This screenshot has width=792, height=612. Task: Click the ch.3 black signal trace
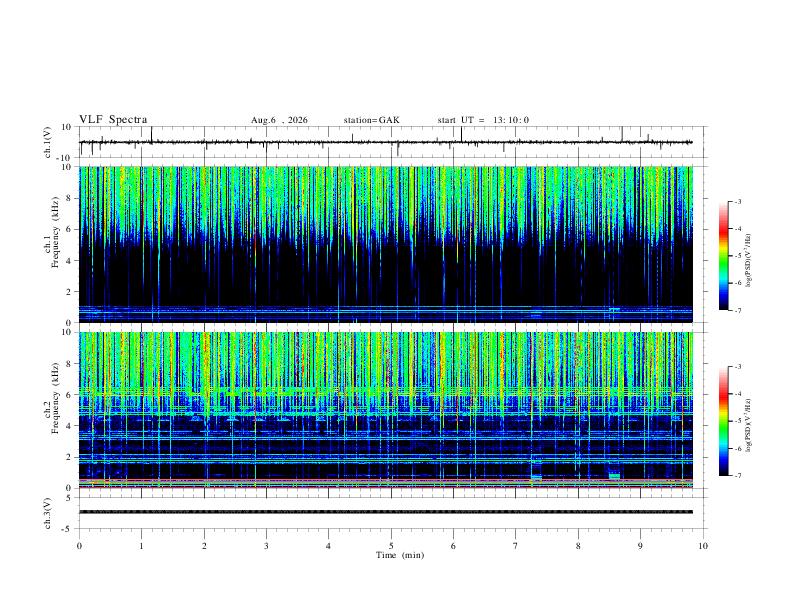pyautogui.click(x=386, y=512)
